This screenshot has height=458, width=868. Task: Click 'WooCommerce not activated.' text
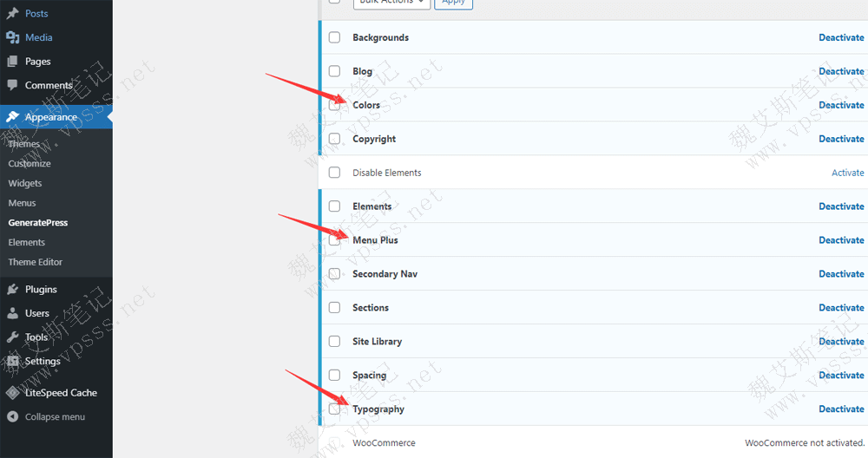coord(805,443)
